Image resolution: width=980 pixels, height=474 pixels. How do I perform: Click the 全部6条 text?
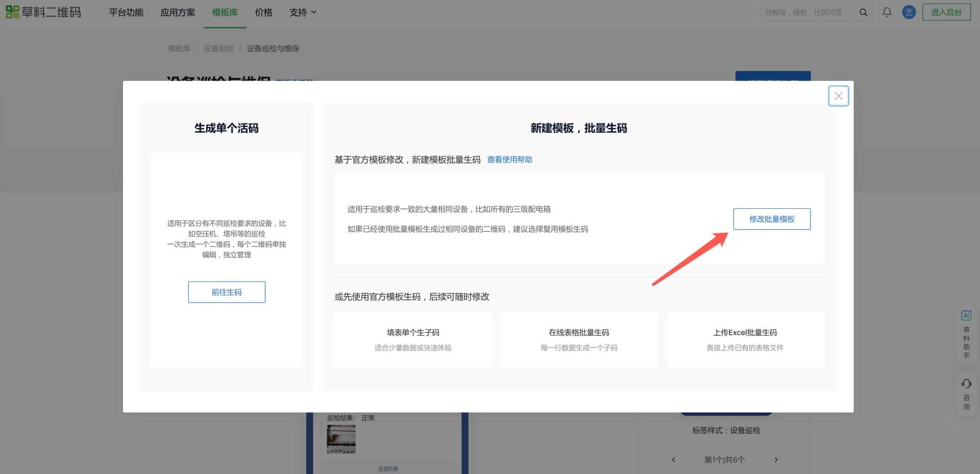[x=388, y=469]
